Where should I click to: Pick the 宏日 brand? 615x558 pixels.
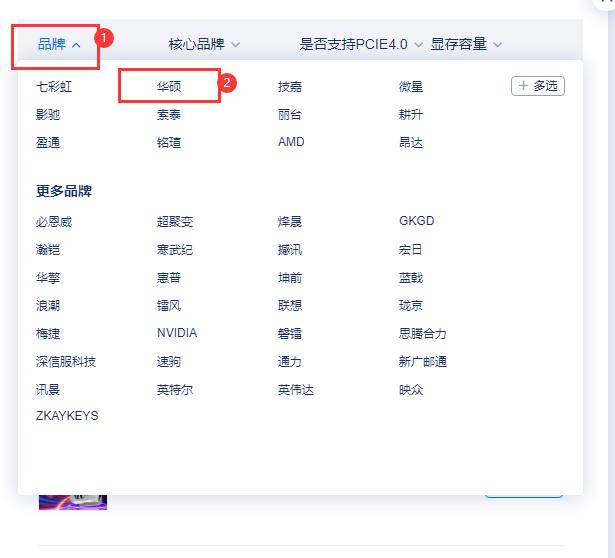pos(410,250)
